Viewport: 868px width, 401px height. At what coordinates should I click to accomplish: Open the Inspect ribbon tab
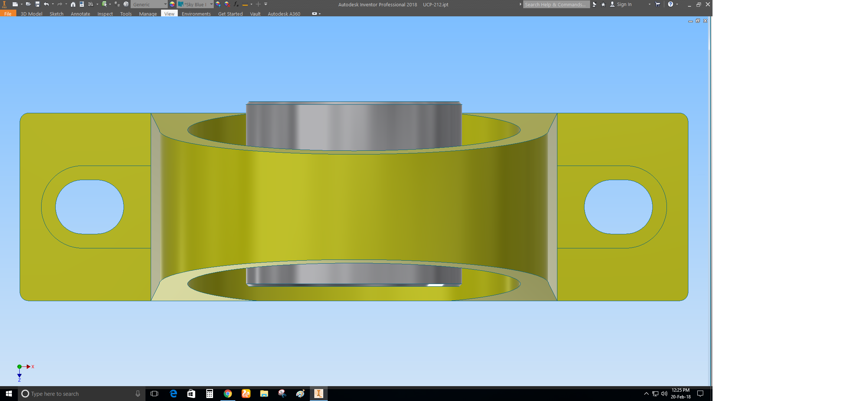click(x=105, y=14)
